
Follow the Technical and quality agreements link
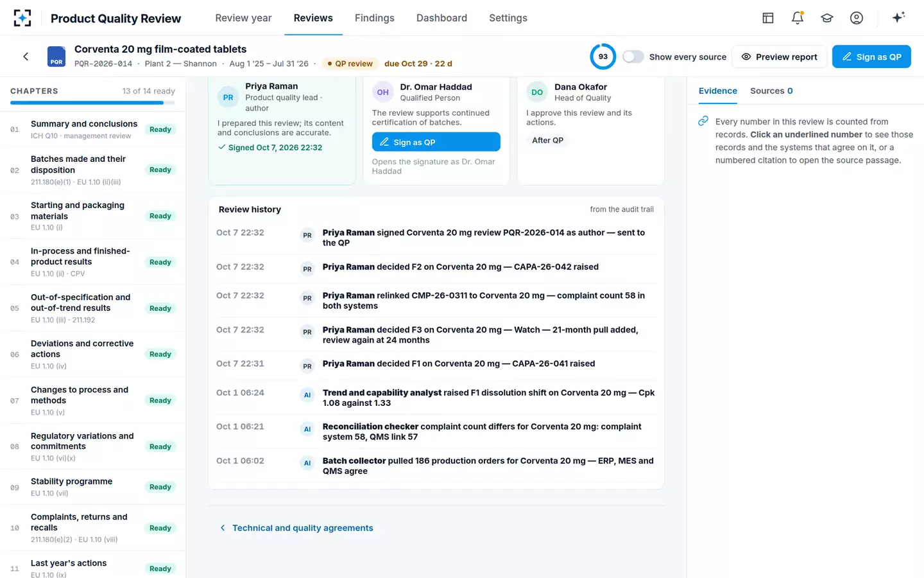296,528
